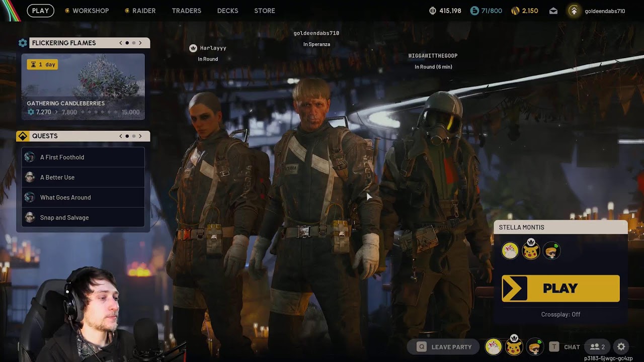
Task: Select player name goldeendabs710 above center raider
Action: [316, 33]
